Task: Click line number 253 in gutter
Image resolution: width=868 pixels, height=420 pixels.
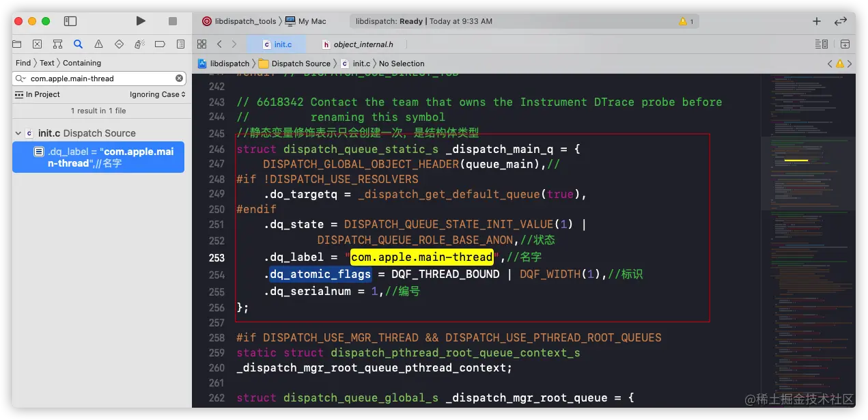Action: click(x=216, y=257)
